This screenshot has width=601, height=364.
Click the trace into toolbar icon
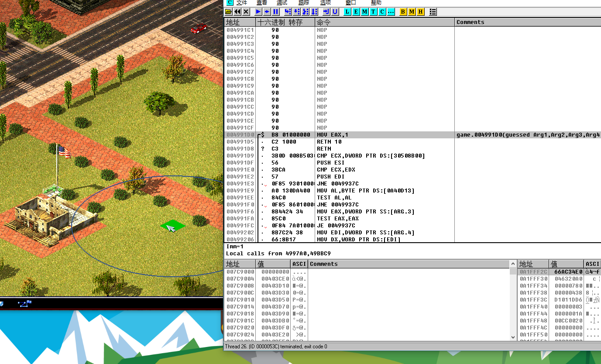click(306, 12)
